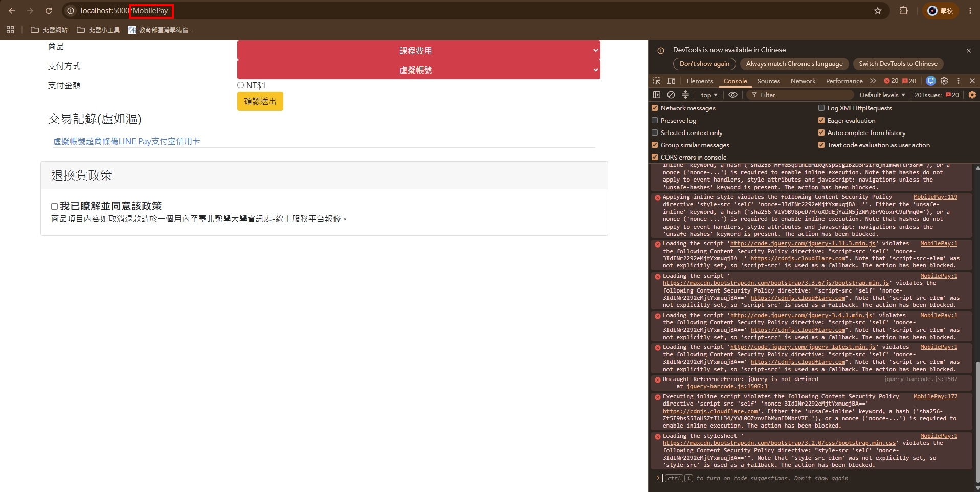980x492 pixels.
Task: Click Don't show again code suggestions link
Action: 821,478
